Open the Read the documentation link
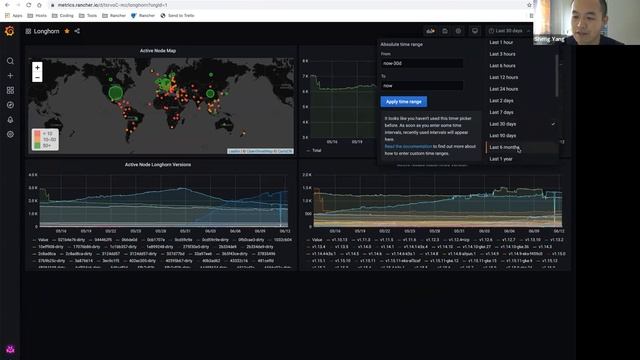Viewport: 640px width, 360px height. 408,146
